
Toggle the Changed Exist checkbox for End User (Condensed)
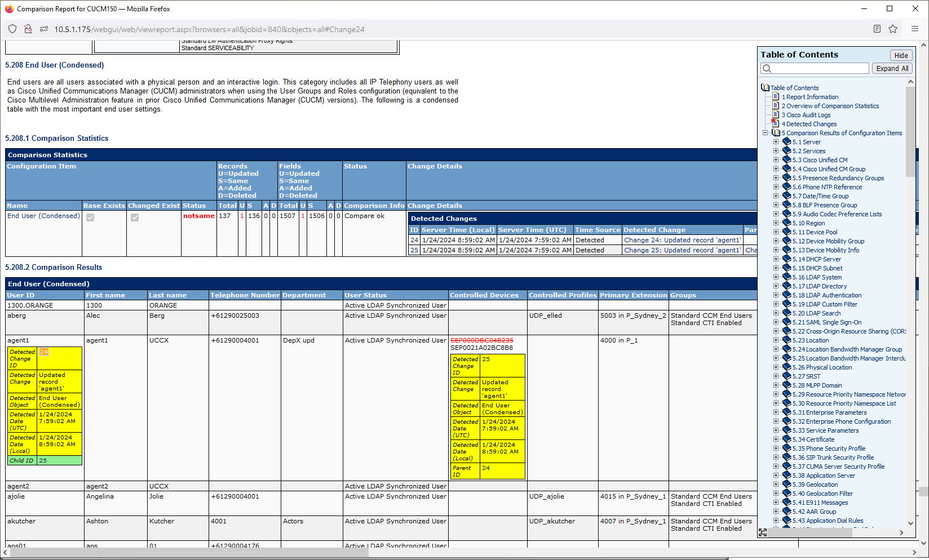pyautogui.click(x=135, y=217)
